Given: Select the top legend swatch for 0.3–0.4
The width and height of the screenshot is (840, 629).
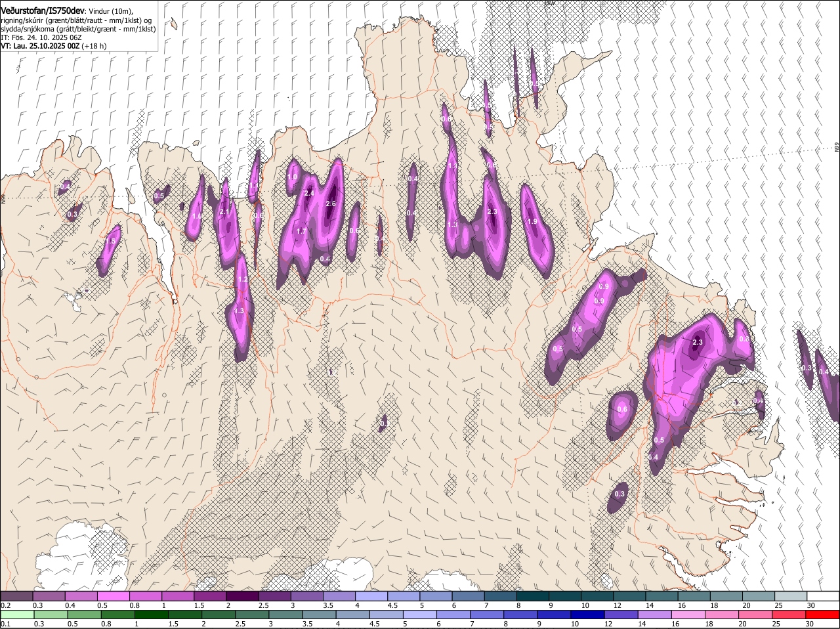Looking at the screenshot, I should point(49,596).
